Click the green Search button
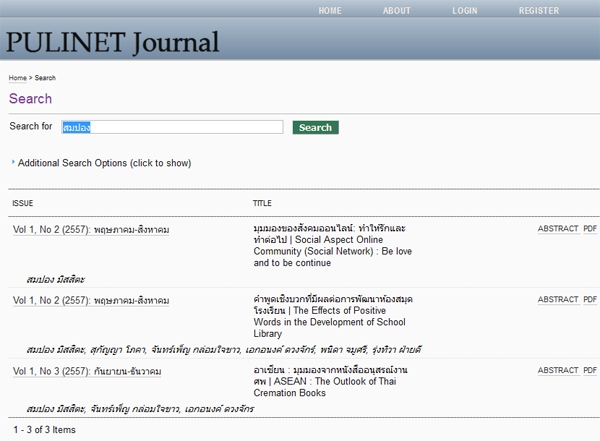Image resolution: width=600 pixels, height=441 pixels. point(315,127)
